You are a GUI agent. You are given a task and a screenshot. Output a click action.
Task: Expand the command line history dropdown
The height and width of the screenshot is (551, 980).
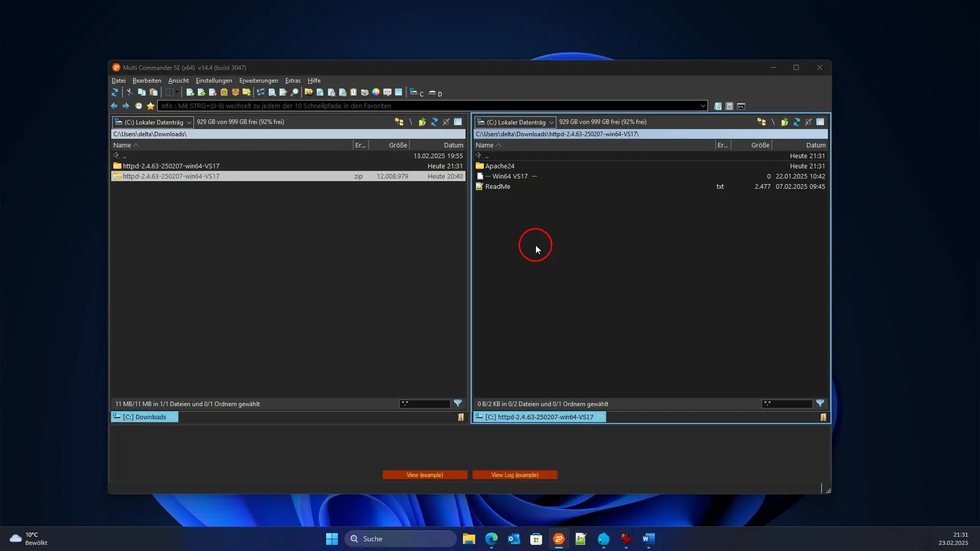pyautogui.click(x=703, y=106)
